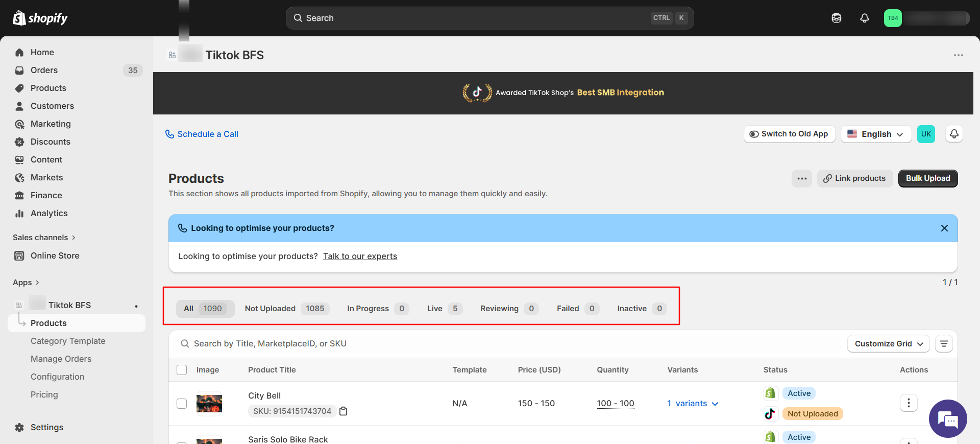Open the English language dropdown
Viewport: 980px width, 444px height.
click(x=875, y=134)
